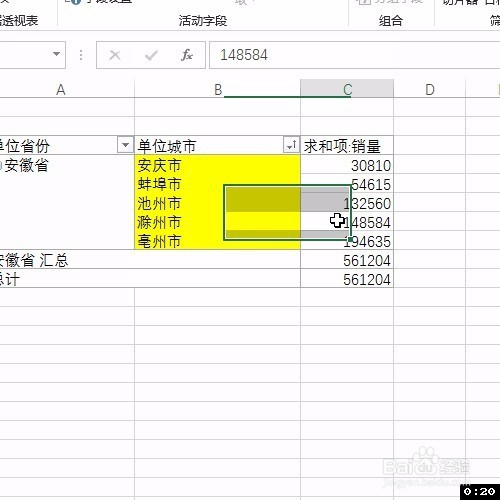Image resolution: width=500 pixels, height=500 pixels.
Task: Click the 活动字段 ribbon group label
Action: tap(203, 21)
